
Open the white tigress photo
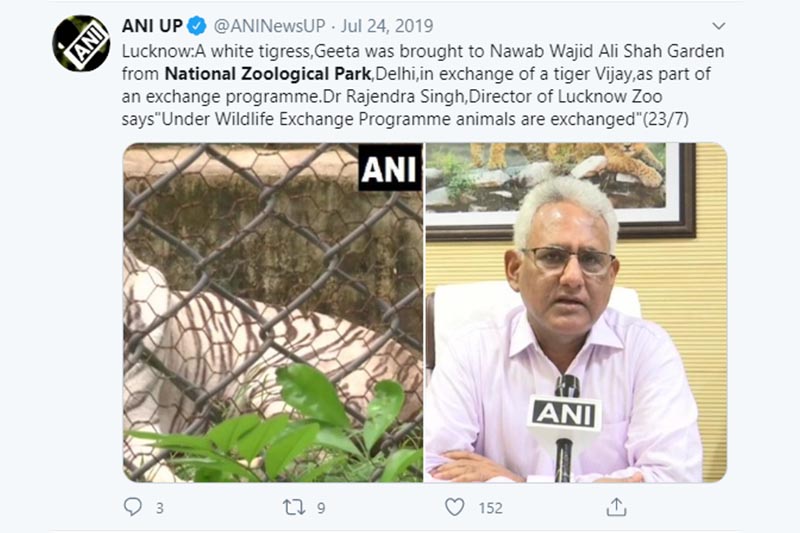[x=273, y=313]
